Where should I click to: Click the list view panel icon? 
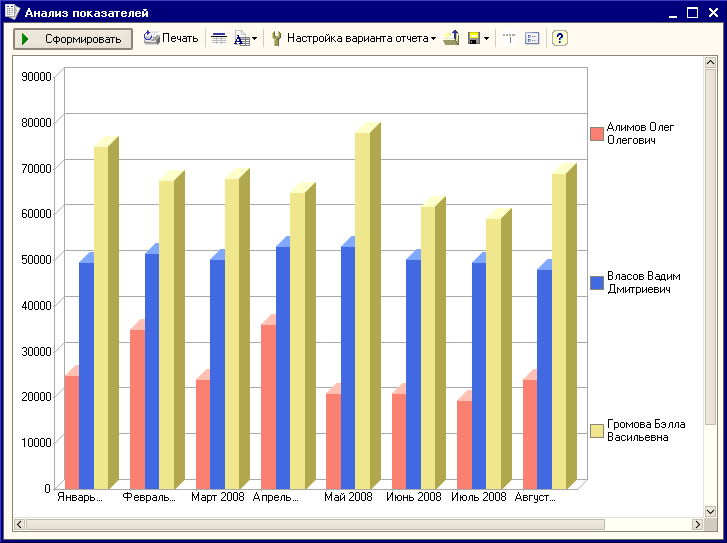[x=532, y=38]
